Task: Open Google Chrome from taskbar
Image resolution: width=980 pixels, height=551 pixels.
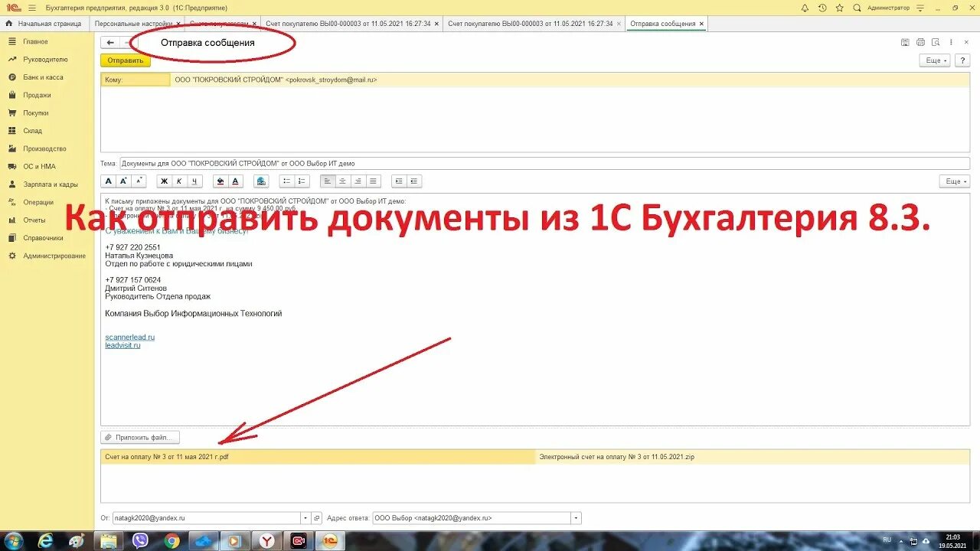Action: tap(172, 541)
